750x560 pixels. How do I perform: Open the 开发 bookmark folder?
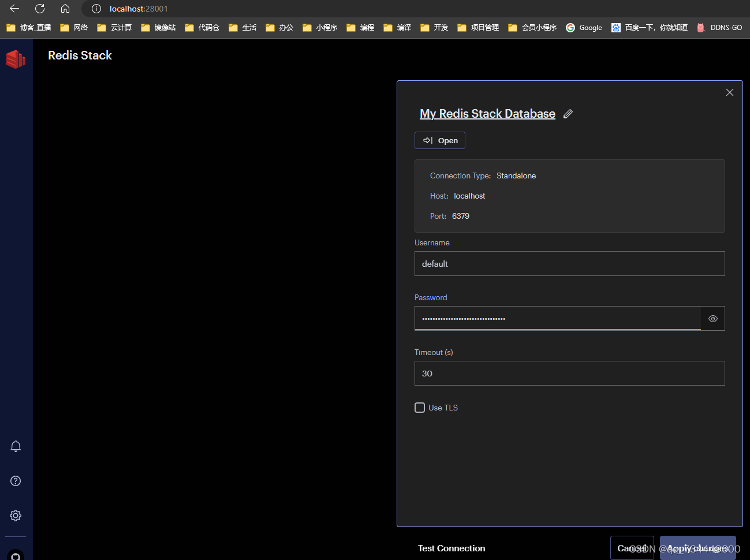click(x=435, y=28)
